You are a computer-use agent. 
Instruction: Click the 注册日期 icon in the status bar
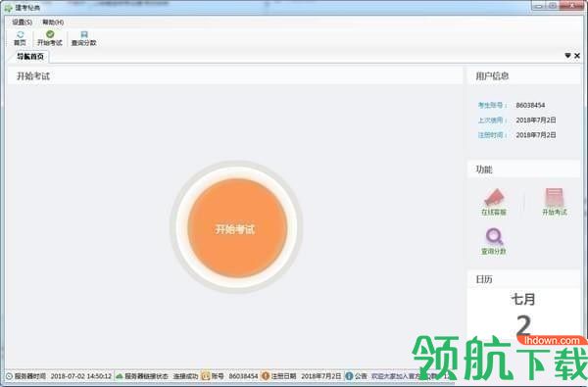266,376
